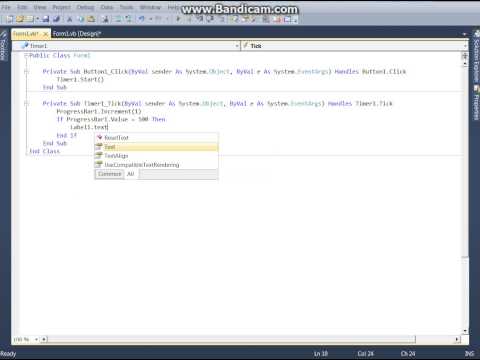Click the Undo toolbar icon
The width and height of the screenshot is (480, 360).
[x=142, y=19]
